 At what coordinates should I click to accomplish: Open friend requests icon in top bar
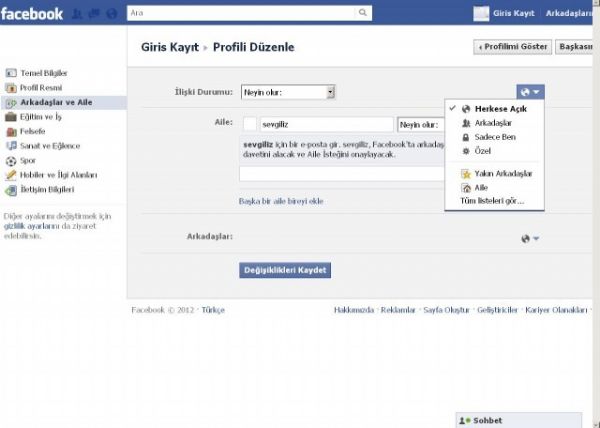point(77,14)
